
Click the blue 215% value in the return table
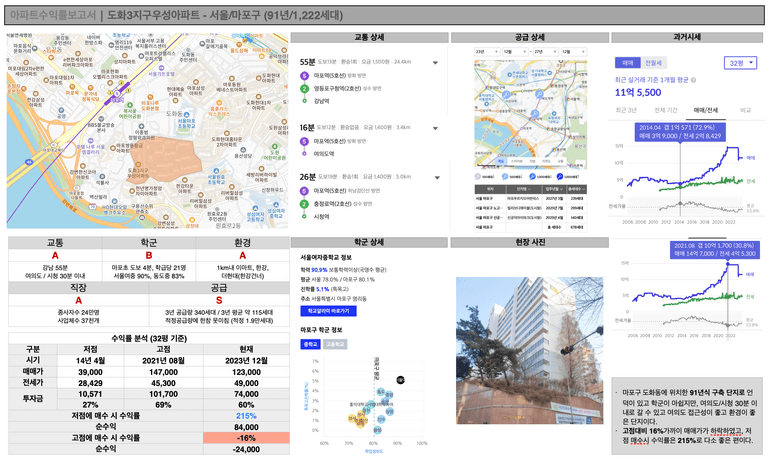tap(246, 415)
